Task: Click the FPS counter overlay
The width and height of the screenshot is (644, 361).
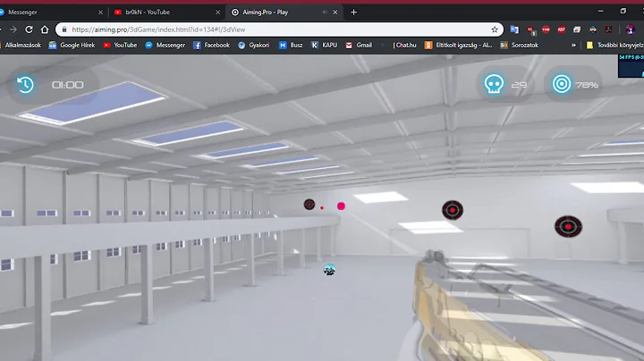Action: tap(631, 65)
